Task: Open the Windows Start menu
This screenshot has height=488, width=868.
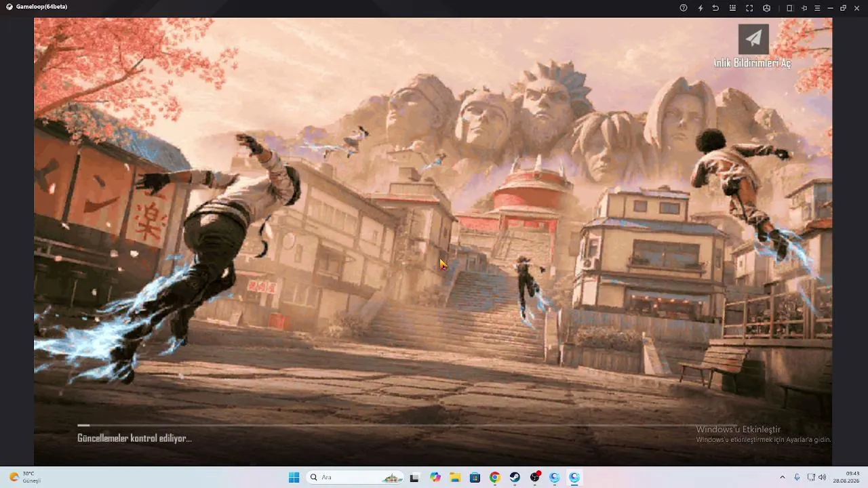Action: (x=294, y=477)
